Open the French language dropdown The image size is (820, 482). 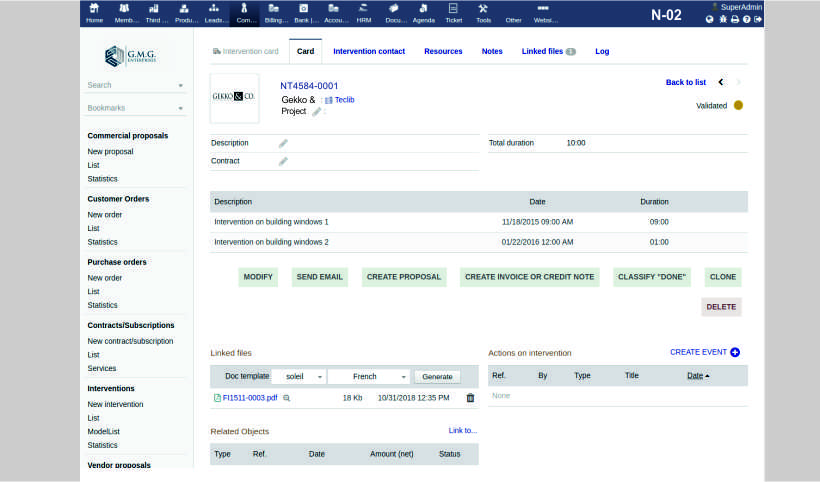(368, 377)
